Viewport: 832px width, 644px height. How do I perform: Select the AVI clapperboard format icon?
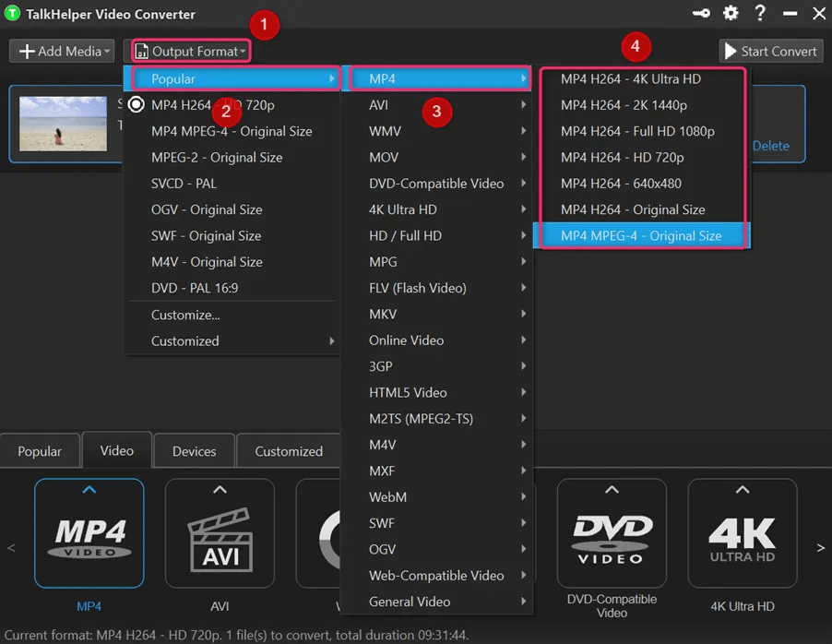(x=220, y=533)
